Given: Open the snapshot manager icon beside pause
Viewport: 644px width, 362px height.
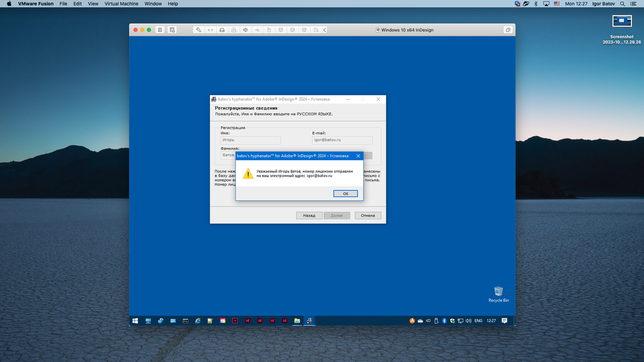Looking at the screenshot, I should 172,30.
